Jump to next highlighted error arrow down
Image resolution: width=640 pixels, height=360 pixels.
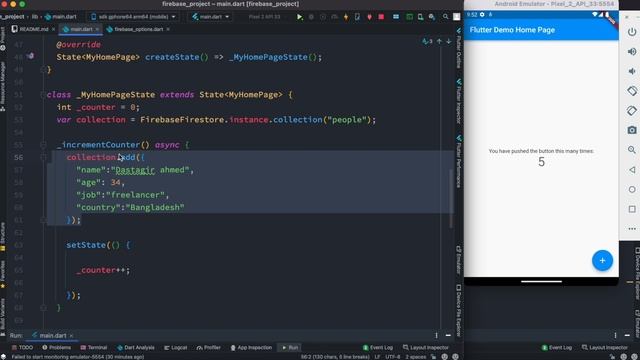448,41
